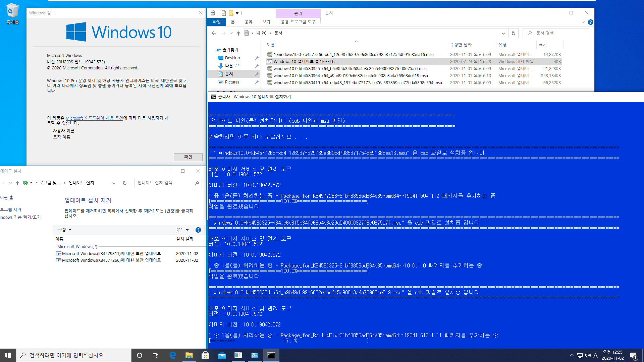The width and height of the screenshot is (644, 362).
Task: Open Microsoft 소프트웨어 사용 조건 link
Action: tap(94, 118)
